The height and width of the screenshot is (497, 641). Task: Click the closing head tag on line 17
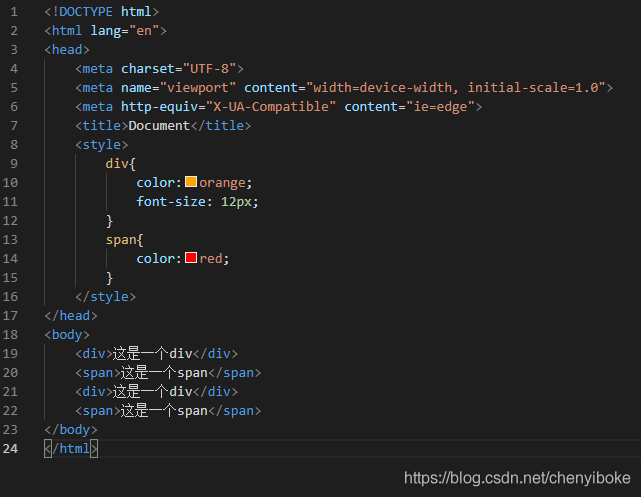tap(71, 316)
